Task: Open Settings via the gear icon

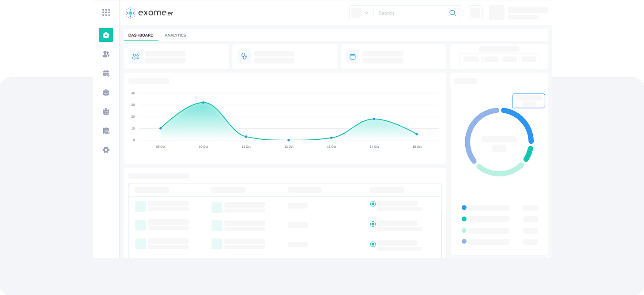Action: [x=106, y=150]
